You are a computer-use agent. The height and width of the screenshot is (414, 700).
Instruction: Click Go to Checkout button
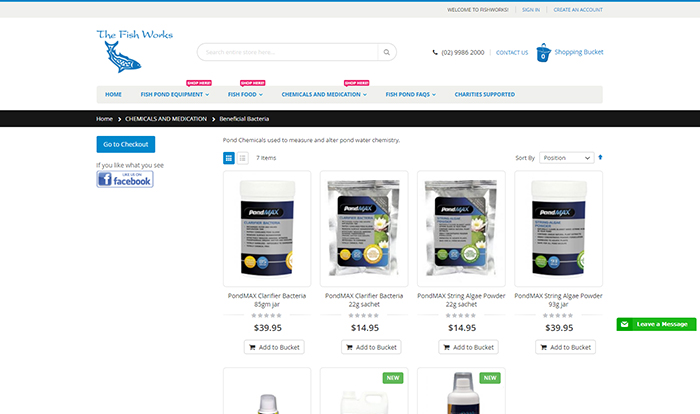click(x=126, y=144)
